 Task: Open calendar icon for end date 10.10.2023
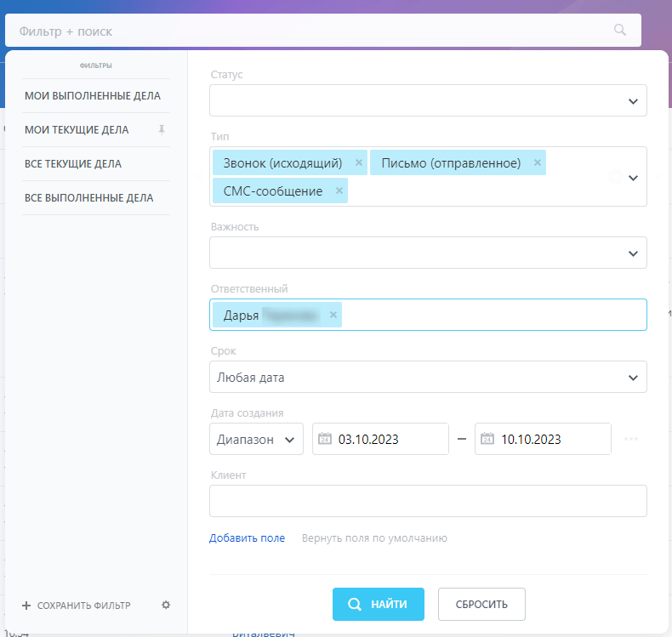click(x=487, y=439)
